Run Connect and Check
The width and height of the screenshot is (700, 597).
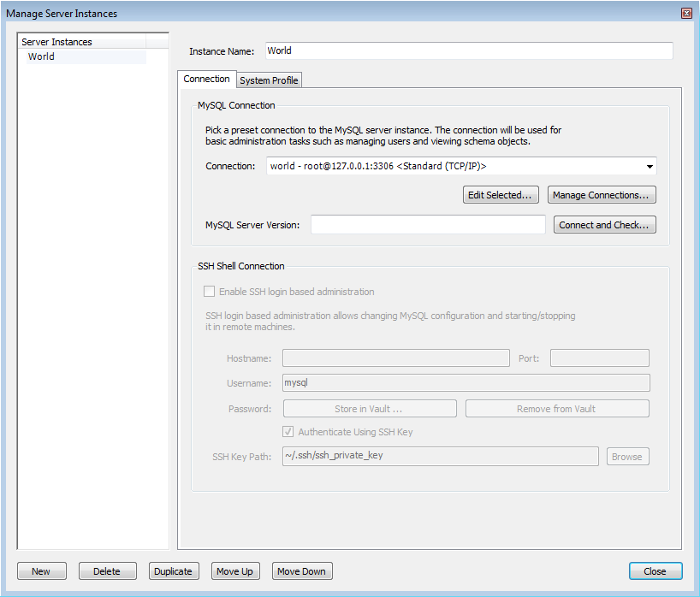[604, 224]
